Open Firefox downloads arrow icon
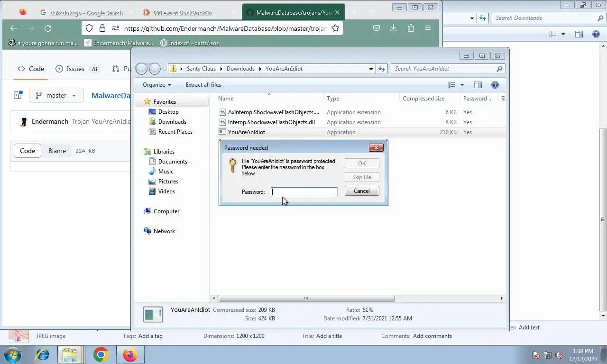This screenshot has height=364, width=607. coord(393,28)
